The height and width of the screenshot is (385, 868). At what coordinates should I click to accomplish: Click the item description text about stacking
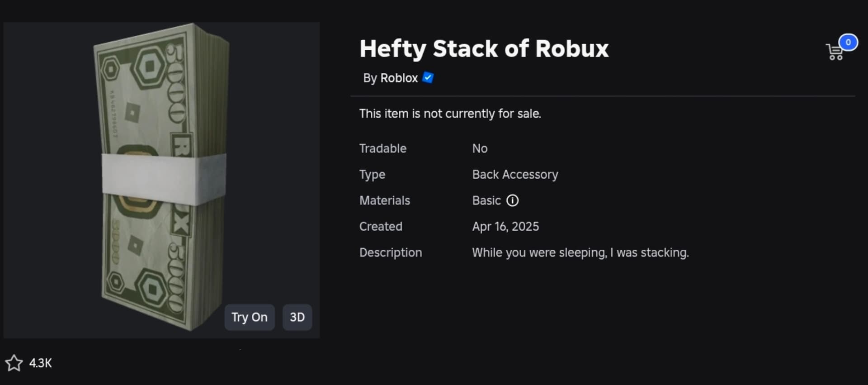pos(580,252)
